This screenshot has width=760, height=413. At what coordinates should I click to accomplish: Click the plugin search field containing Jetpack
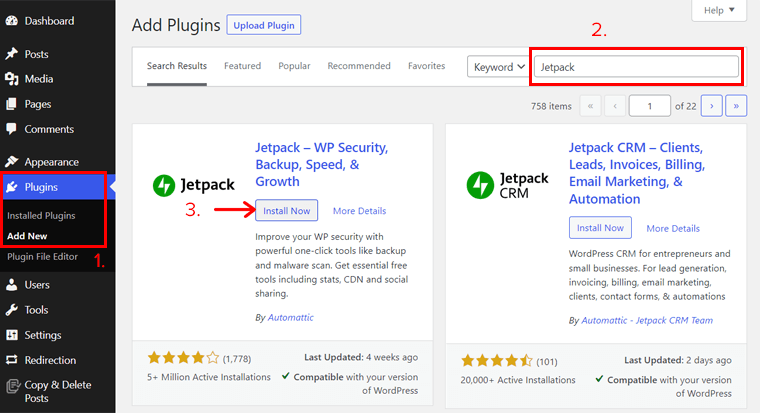[636, 66]
